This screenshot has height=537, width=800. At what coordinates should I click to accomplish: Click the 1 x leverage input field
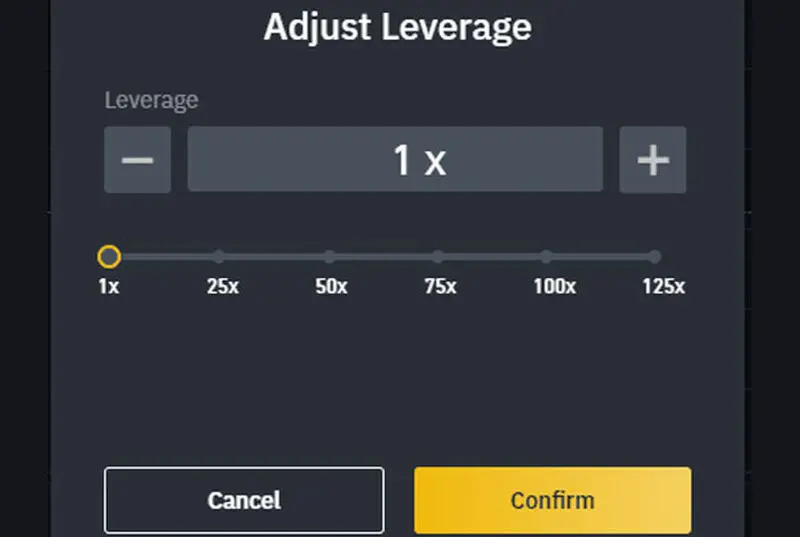[x=395, y=159]
